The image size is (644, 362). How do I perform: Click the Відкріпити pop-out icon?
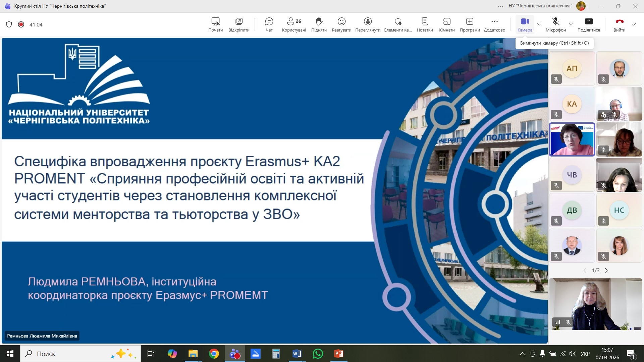tap(239, 24)
